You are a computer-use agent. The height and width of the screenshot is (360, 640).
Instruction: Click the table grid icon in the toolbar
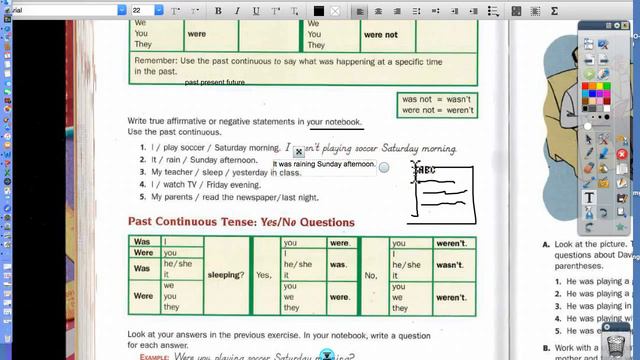tap(516, 11)
